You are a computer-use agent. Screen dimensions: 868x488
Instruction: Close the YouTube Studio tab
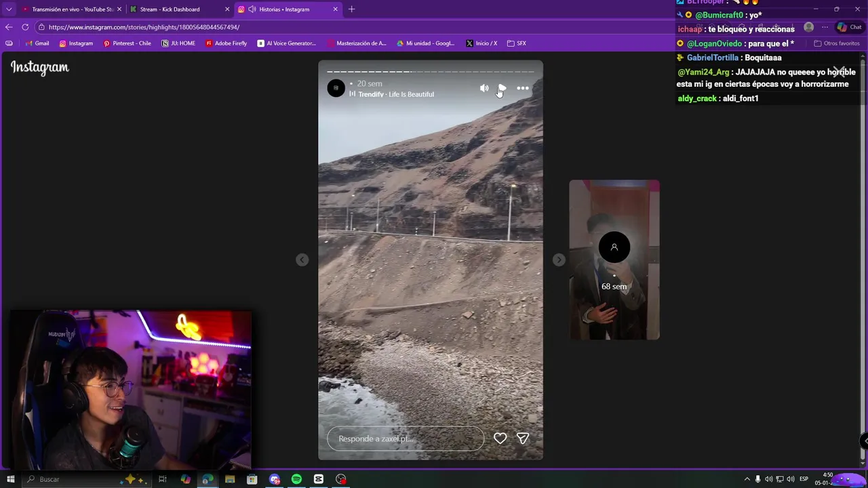(119, 9)
